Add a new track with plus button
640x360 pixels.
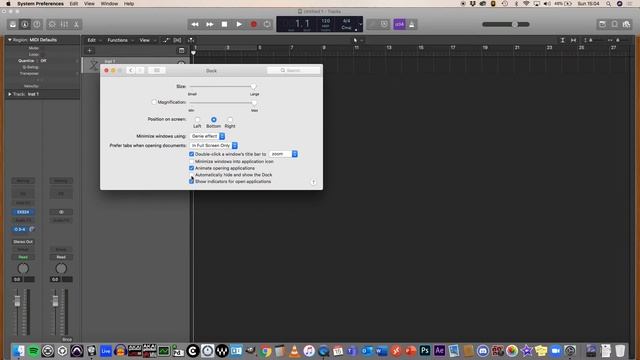pyautogui.click(x=89, y=51)
